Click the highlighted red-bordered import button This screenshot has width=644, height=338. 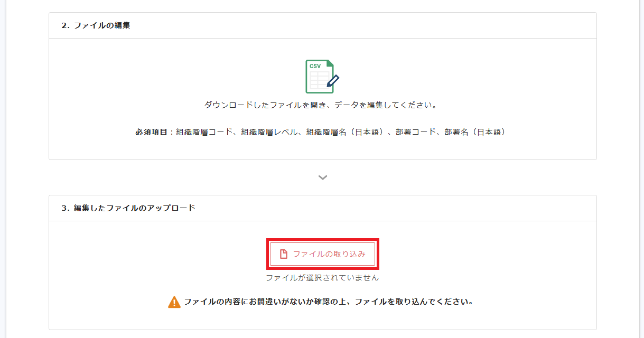tap(323, 253)
